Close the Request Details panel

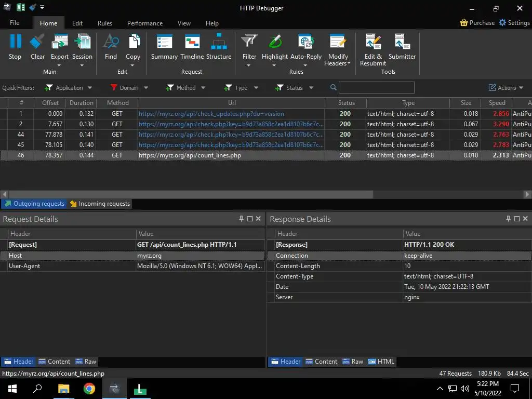click(258, 219)
